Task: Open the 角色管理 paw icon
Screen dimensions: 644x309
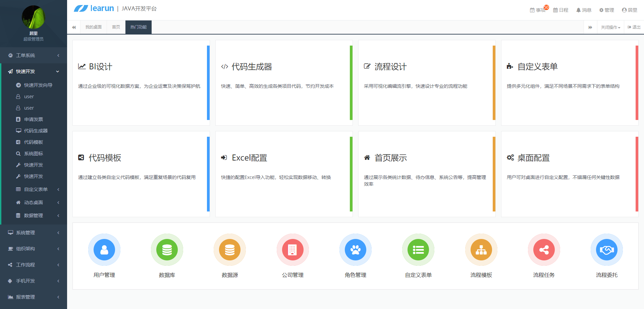Action: pyautogui.click(x=355, y=250)
